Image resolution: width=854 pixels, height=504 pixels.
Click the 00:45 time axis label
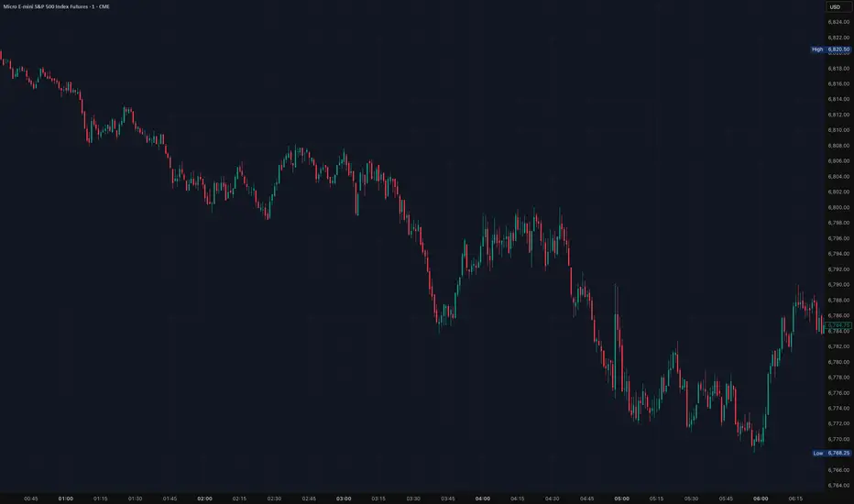click(x=31, y=499)
